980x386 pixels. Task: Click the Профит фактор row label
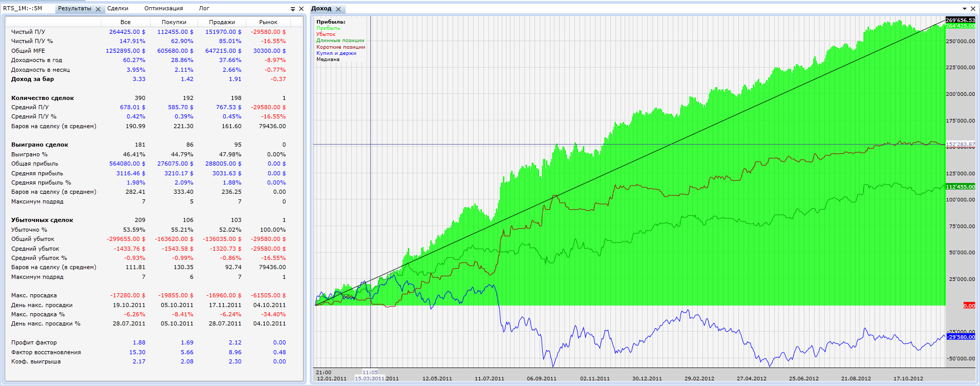coord(34,342)
